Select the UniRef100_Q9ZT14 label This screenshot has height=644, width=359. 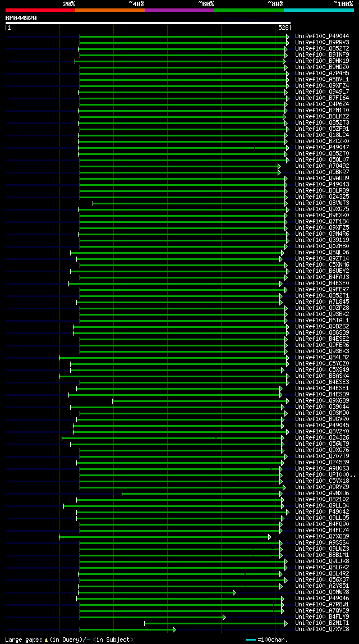click(322, 259)
